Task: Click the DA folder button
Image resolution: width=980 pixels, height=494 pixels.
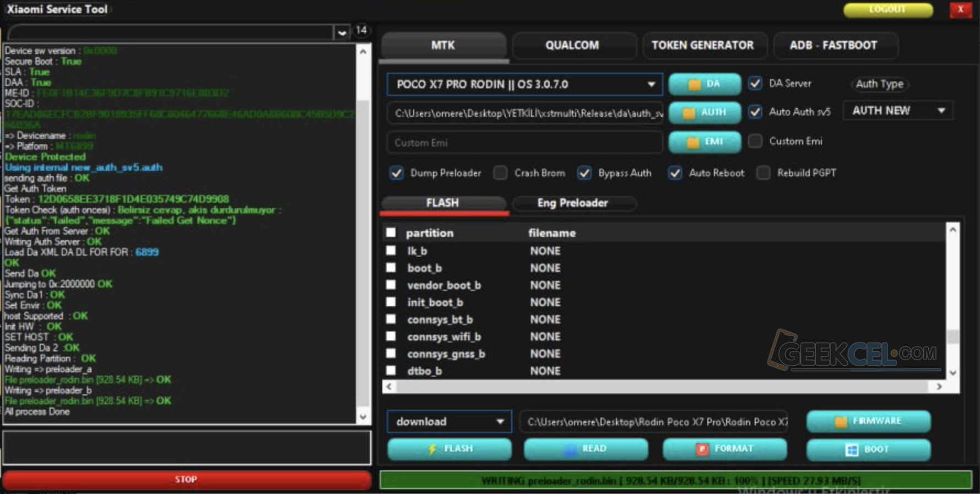Action: coord(704,84)
